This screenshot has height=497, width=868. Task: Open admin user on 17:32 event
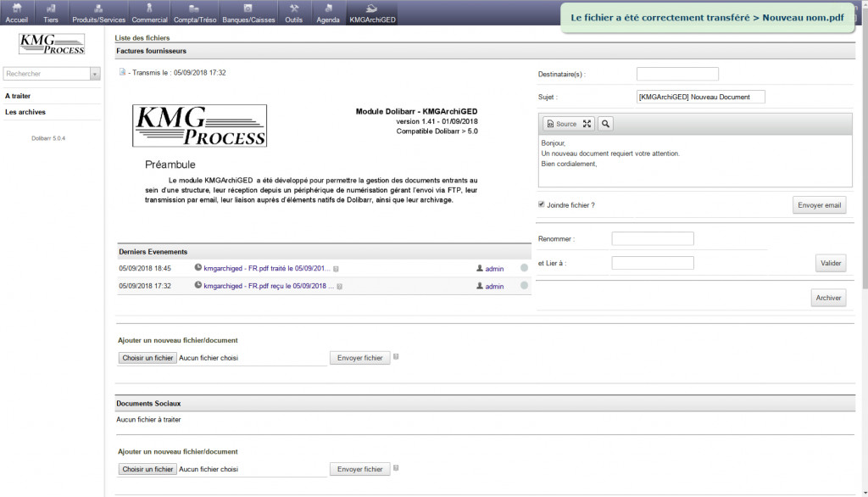pyautogui.click(x=494, y=287)
